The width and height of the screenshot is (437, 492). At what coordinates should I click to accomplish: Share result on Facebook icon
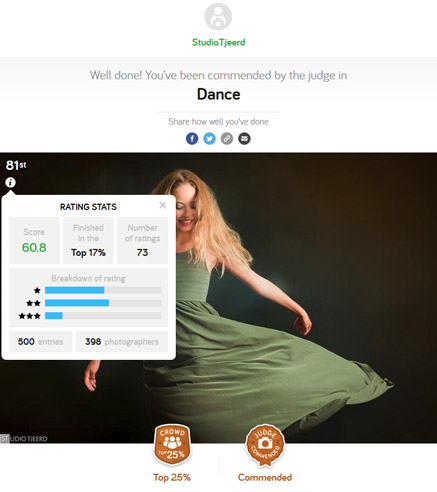point(192,138)
